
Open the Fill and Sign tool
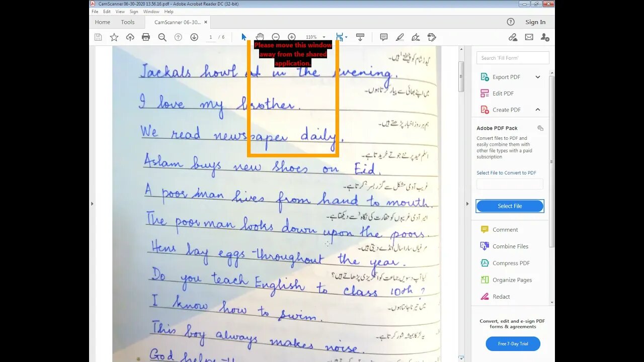416,37
